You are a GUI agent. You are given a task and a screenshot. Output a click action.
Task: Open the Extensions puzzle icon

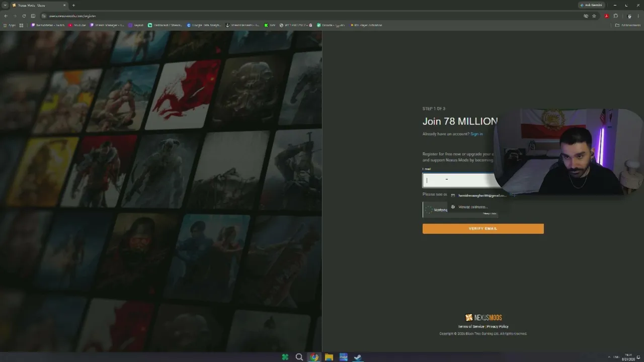pyautogui.click(x=616, y=16)
